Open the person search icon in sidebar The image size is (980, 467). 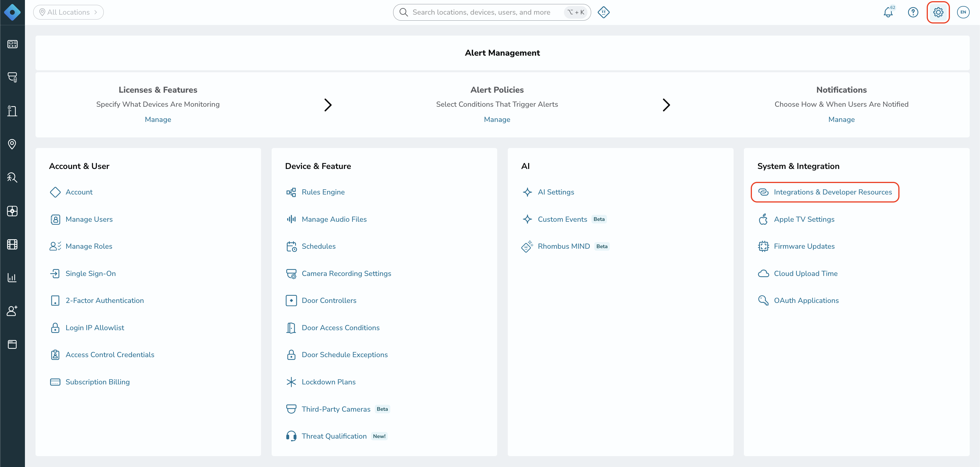coord(12,178)
